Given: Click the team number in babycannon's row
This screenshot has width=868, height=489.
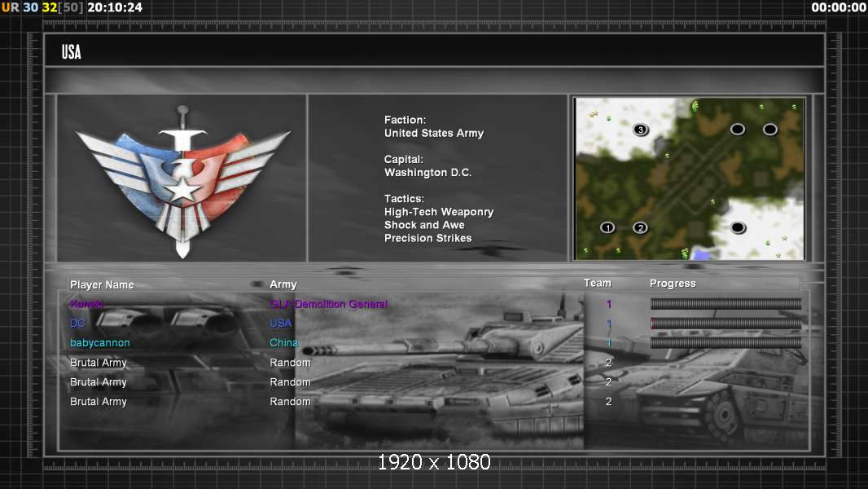Looking at the screenshot, I should 609,343.
